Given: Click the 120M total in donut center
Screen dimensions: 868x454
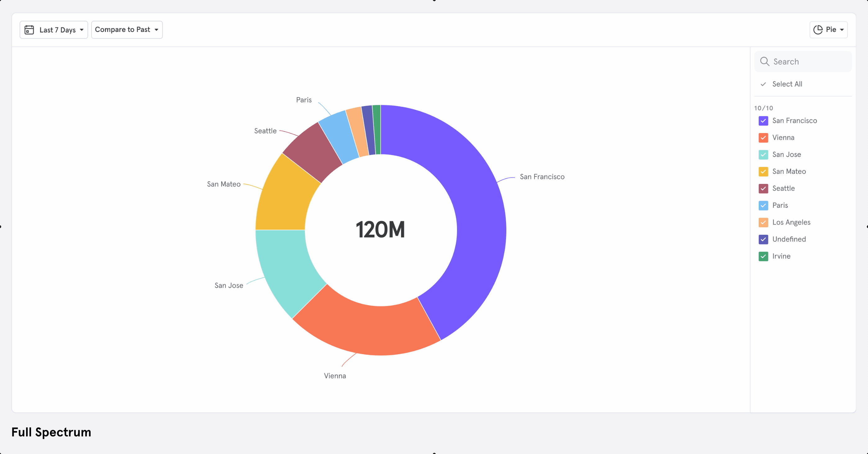Looking at the screenshot, I should click(x=380, y=230).
